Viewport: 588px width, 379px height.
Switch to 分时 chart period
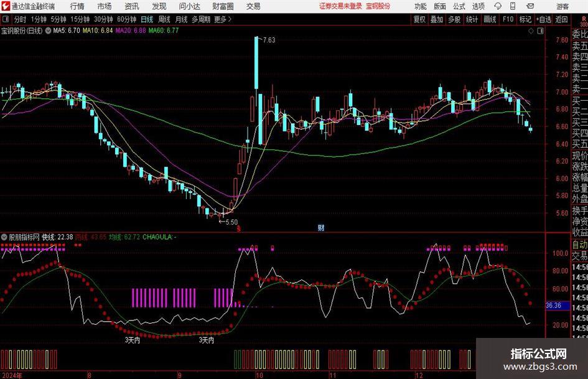[20, 19]
